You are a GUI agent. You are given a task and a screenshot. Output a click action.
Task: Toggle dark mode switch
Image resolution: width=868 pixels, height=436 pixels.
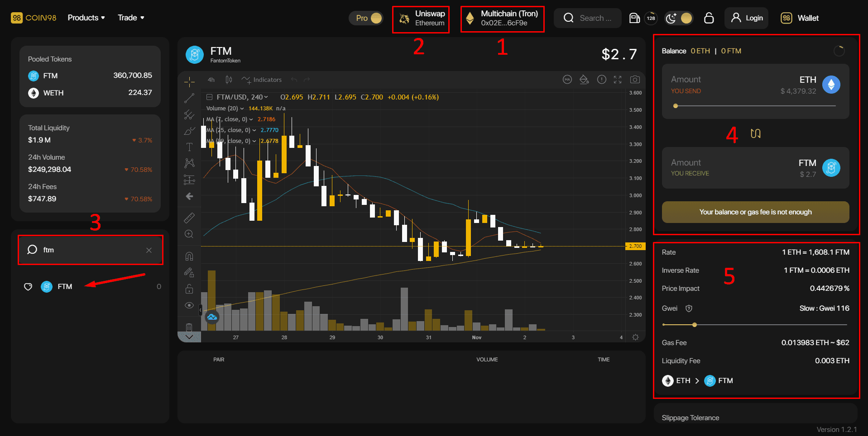click(x=678, y=18)
